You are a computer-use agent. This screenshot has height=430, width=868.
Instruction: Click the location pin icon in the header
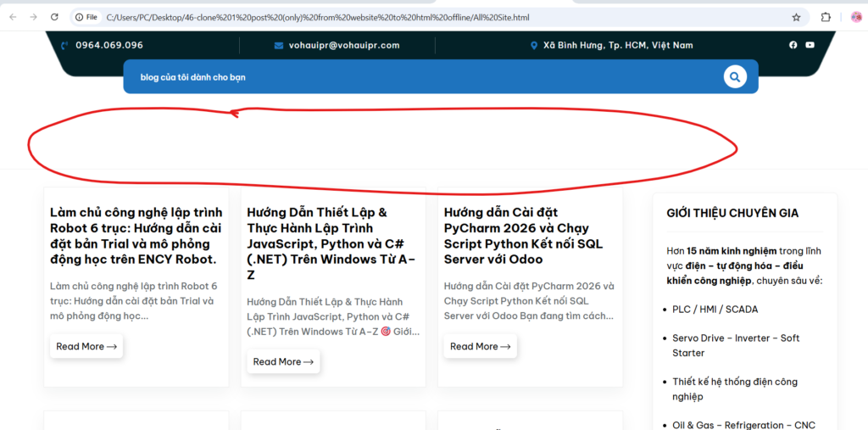point(534,46)
